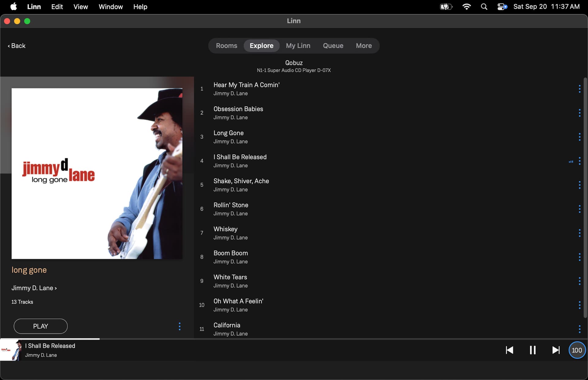Open options menu for Hear My Train A Comin'
Image resolution: width=588 pixels, height=380 pixels.
point(579,89)
